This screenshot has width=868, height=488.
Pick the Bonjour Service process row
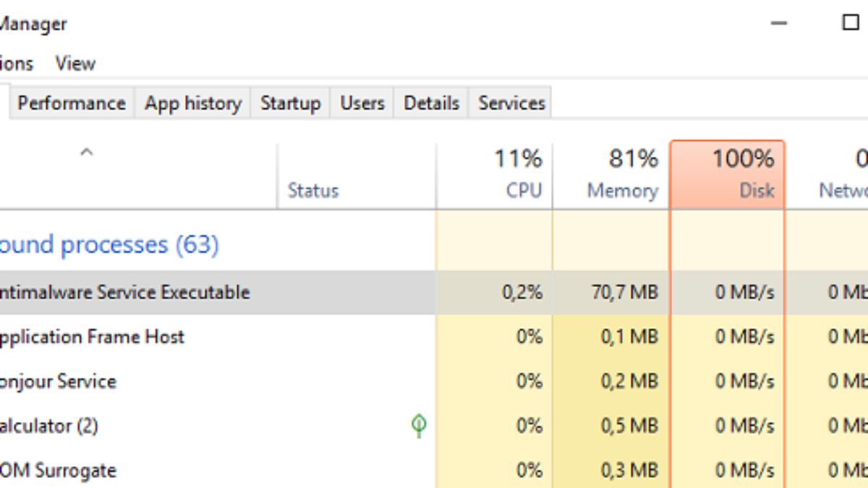click(x=58, y=382)
